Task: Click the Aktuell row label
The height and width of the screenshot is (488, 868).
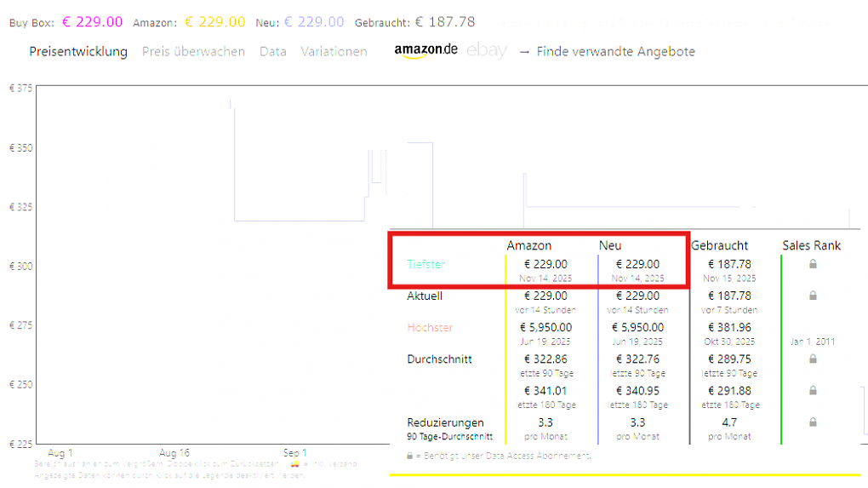Action: pos(425,296)
